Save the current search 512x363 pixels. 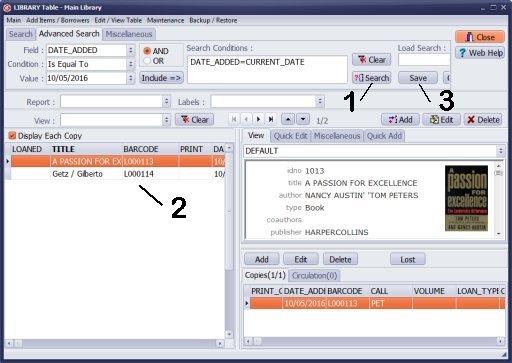pyautogui.click(x=418, y=78)
